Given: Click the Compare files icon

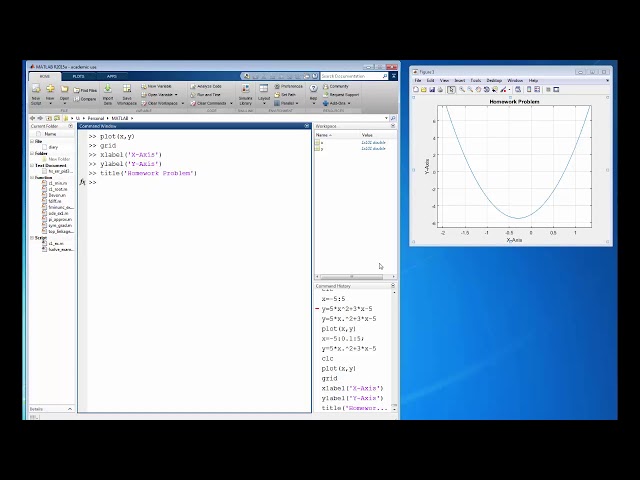Looking at the screenshot, I should (x=76, y=99).
